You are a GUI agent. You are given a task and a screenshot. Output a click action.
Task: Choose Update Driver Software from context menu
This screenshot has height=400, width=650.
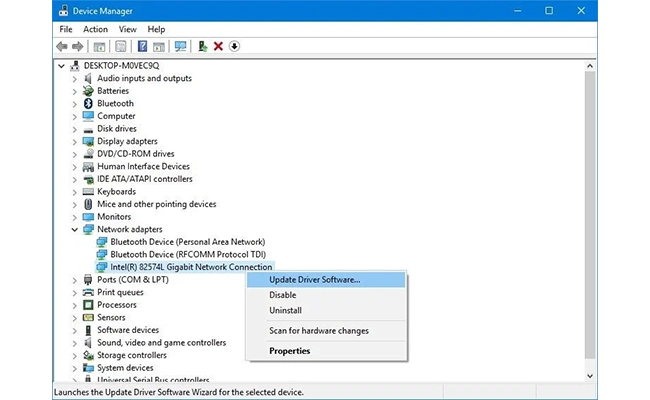[326, 280]
